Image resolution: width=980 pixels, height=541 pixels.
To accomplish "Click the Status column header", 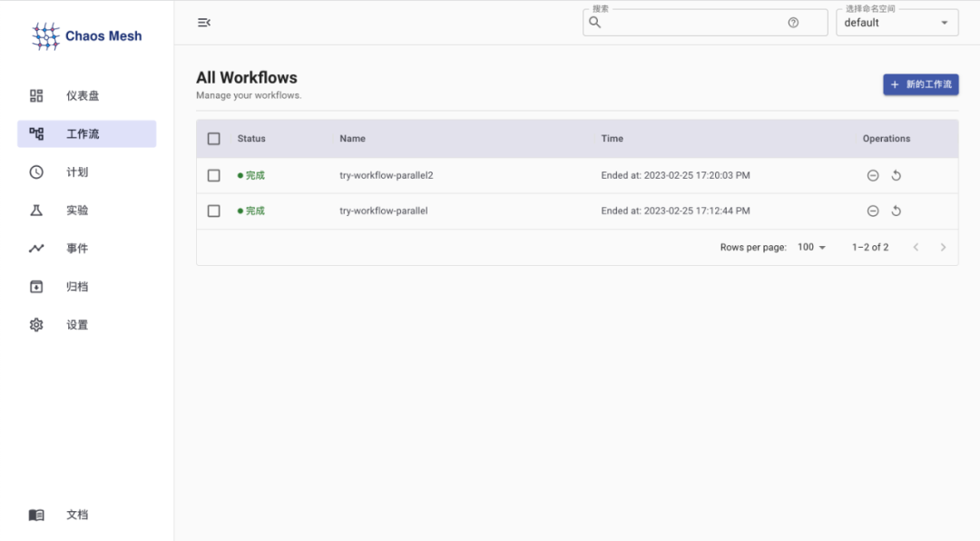I will 251,139.
